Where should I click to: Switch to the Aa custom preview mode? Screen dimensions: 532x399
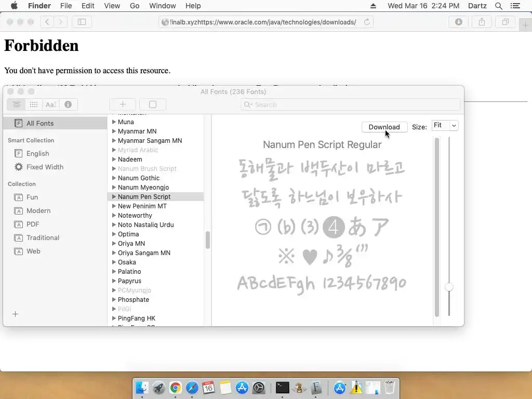[x=51, y=104]
